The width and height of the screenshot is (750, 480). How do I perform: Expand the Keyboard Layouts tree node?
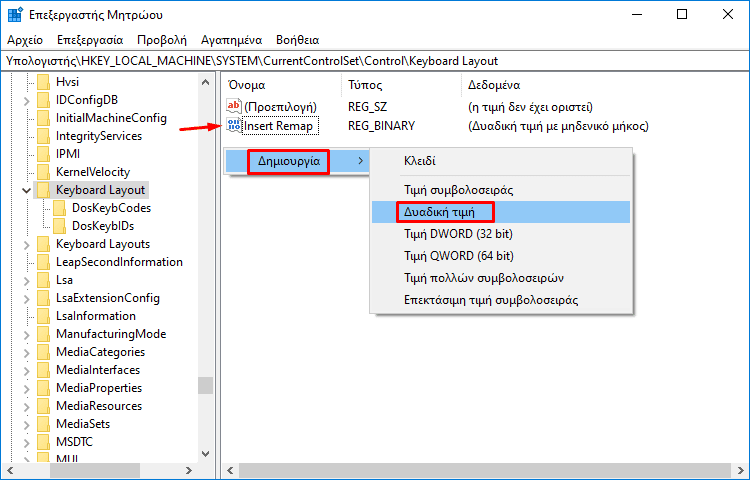(27, 245)
